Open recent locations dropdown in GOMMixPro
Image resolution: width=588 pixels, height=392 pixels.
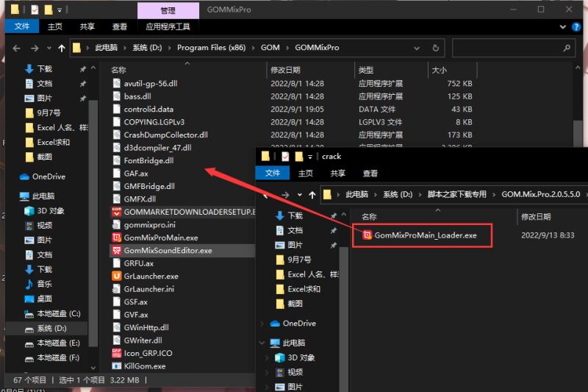[x=49, y=48]
